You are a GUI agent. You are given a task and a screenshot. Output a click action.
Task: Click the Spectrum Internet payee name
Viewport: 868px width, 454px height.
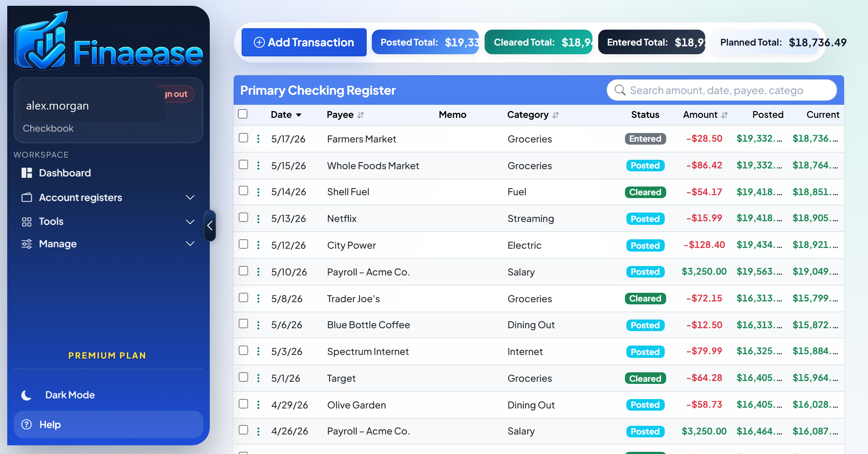pyautogui.click(x=368, y=351)
